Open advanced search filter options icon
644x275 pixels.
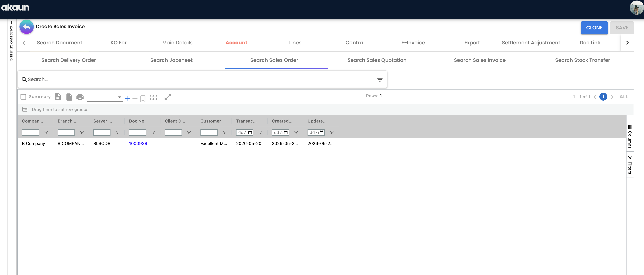[380, 80]
